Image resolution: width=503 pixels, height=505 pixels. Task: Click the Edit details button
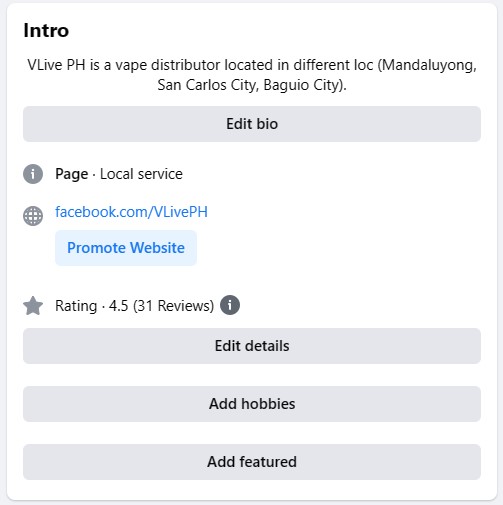(x=252, y=346)
